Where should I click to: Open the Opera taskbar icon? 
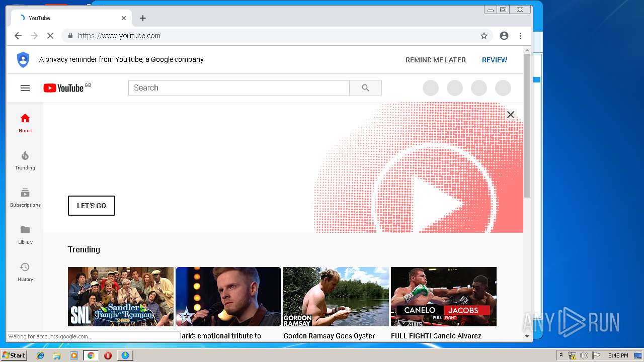(108, 355)
